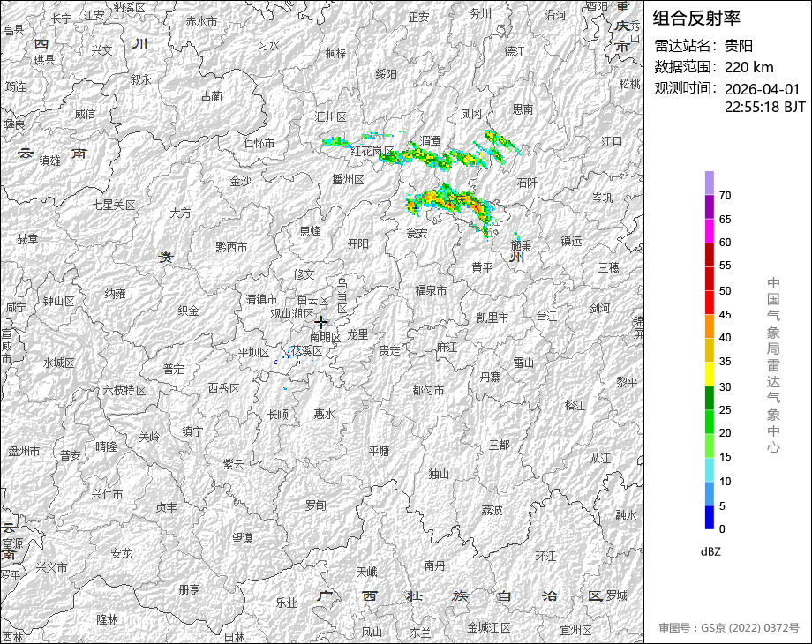Click the 盘州市 map label
Screen dimensions: 812x644
point(24,452)
